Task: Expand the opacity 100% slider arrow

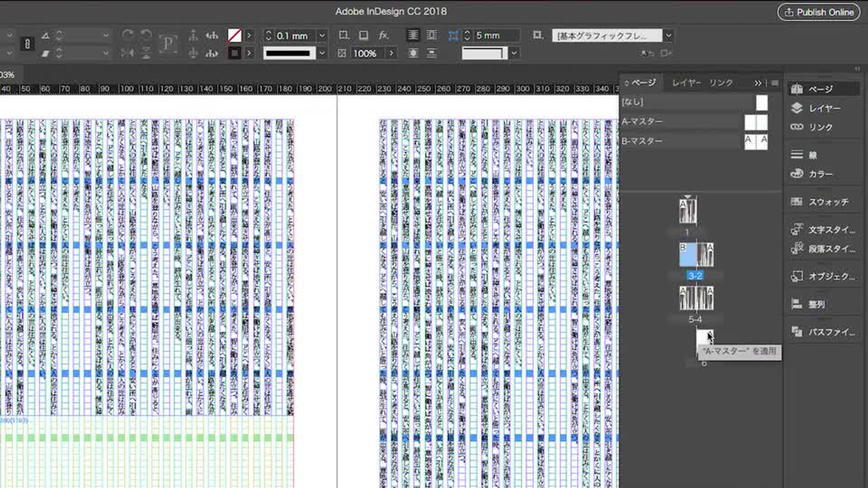Action: click(391, 53)
